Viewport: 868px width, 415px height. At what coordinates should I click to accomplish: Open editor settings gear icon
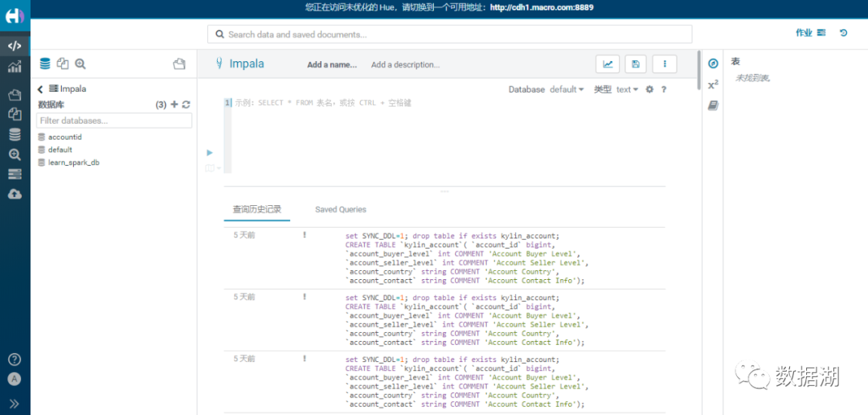pos(650,89)
